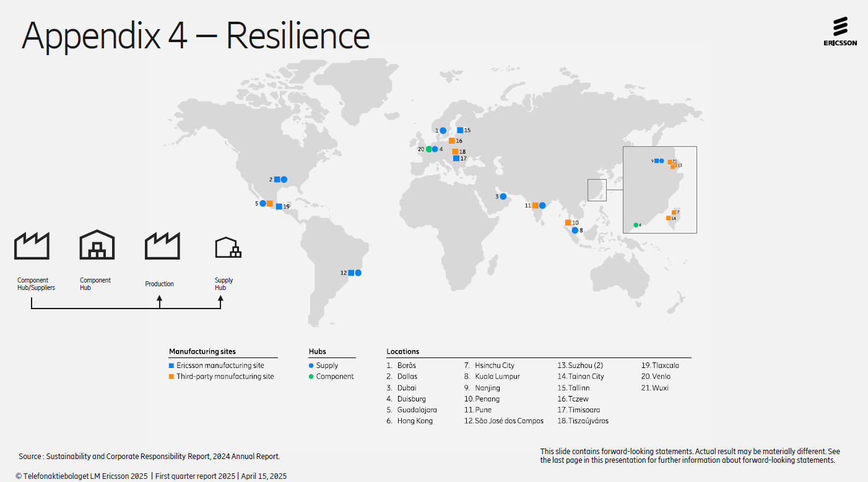This screenshot has height=482, width=868.
Task: Click blue square legend swatch for Ericsson manufacturing site
Action: coord(171,366)
